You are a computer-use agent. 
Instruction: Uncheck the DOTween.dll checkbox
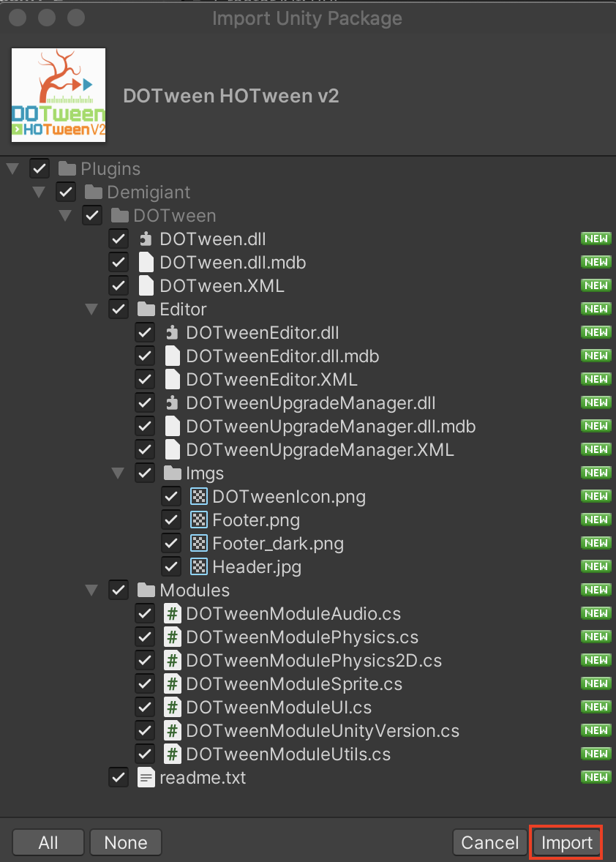point(119,239)
